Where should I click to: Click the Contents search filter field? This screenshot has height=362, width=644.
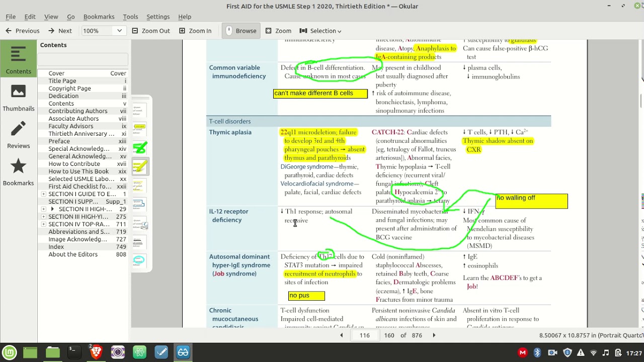[x=83, y=60]
